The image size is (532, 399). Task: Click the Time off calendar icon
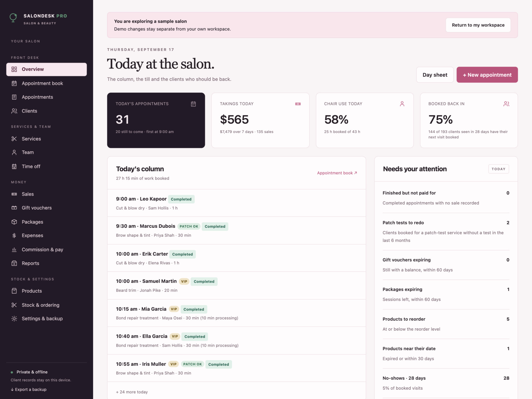click(14, 167)
